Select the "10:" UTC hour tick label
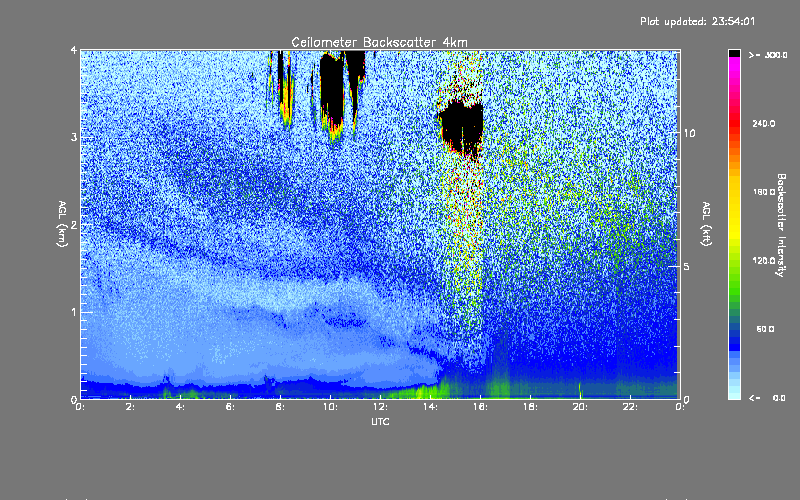 (330, 407)
